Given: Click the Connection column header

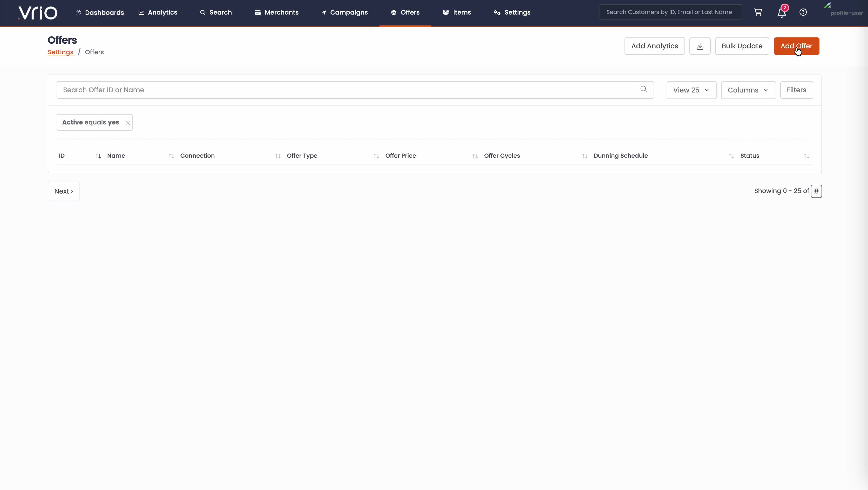Looking at the screenshot, I should pos(197,156).
